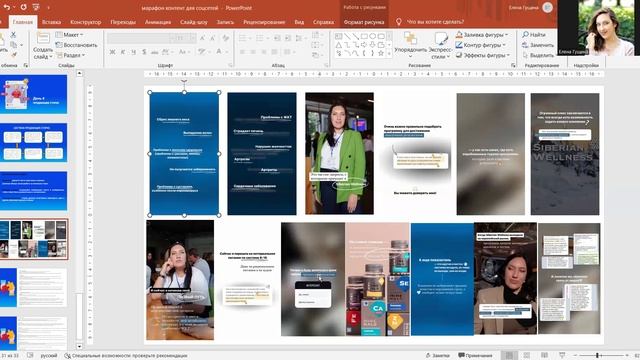640x360 pixels.
Task: Select the star shape in shapes gallery
Action: (381, 53)
